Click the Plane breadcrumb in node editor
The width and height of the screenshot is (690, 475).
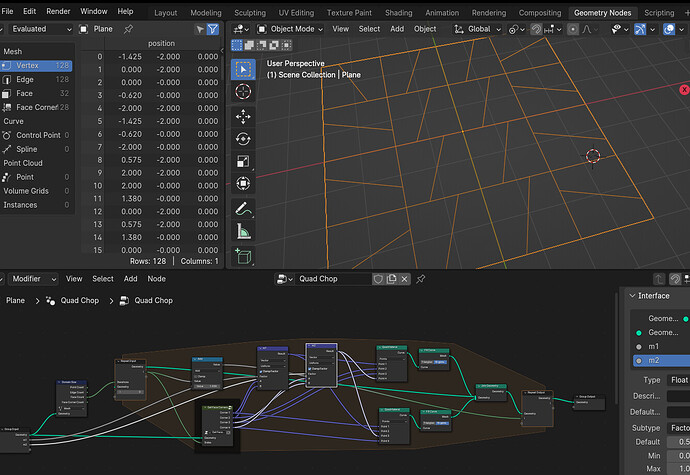point(15,301)
